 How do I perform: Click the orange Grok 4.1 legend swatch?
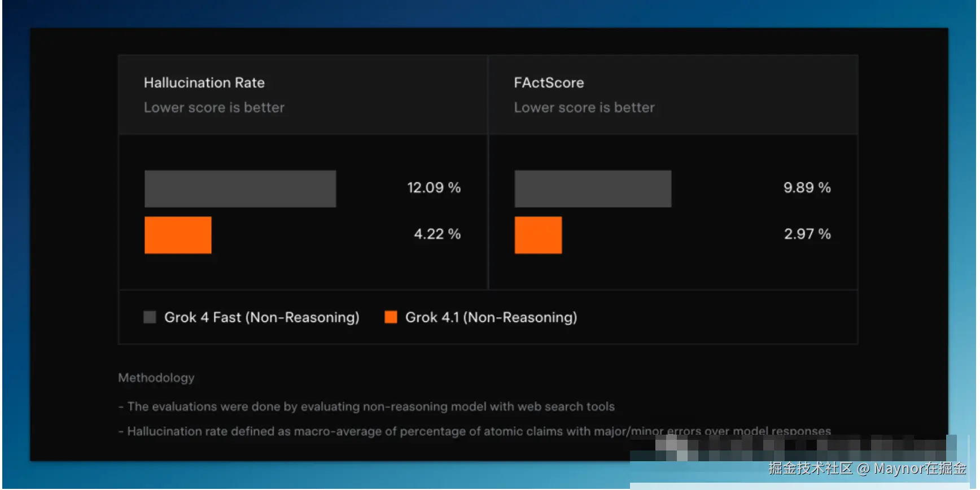point(391,317)
